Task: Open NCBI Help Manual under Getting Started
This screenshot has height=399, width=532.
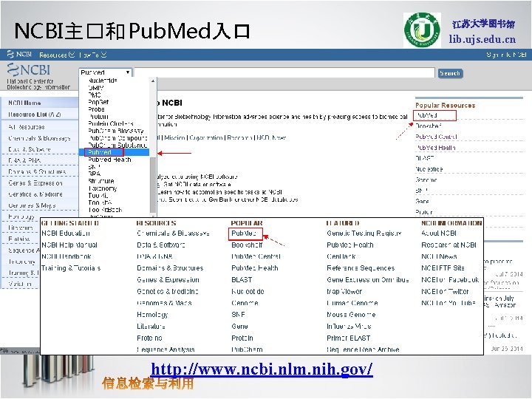Action: (69, 245)
